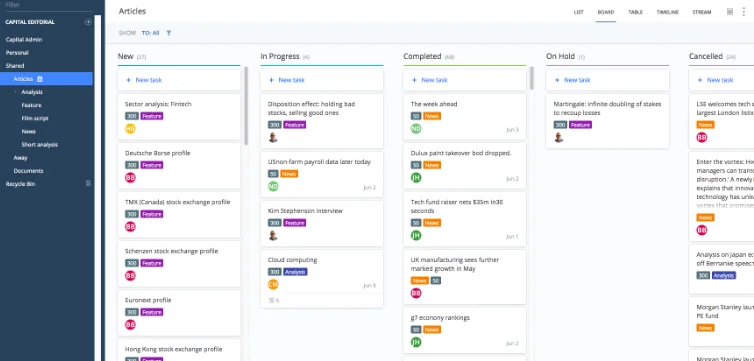Screen dimensions: 754x361
Task: Click the view settings icon next to Stream
Action: pos(729,12)
